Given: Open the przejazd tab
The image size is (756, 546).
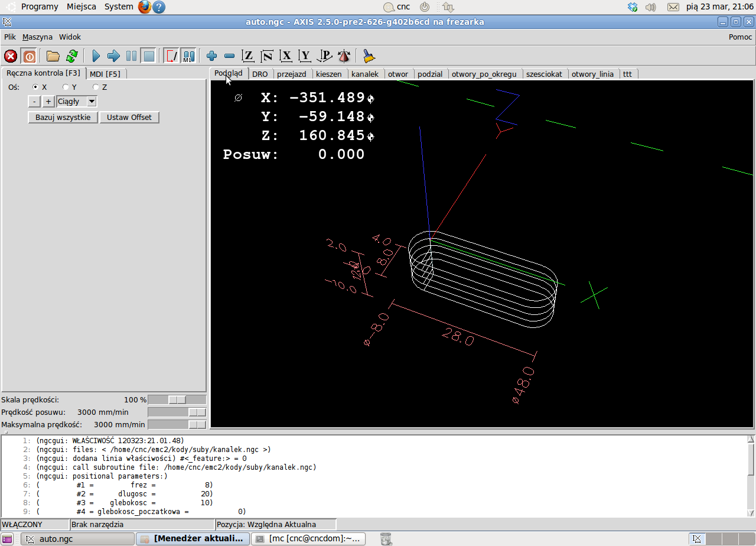Looking at the screenshot, I should click(292, 74).
